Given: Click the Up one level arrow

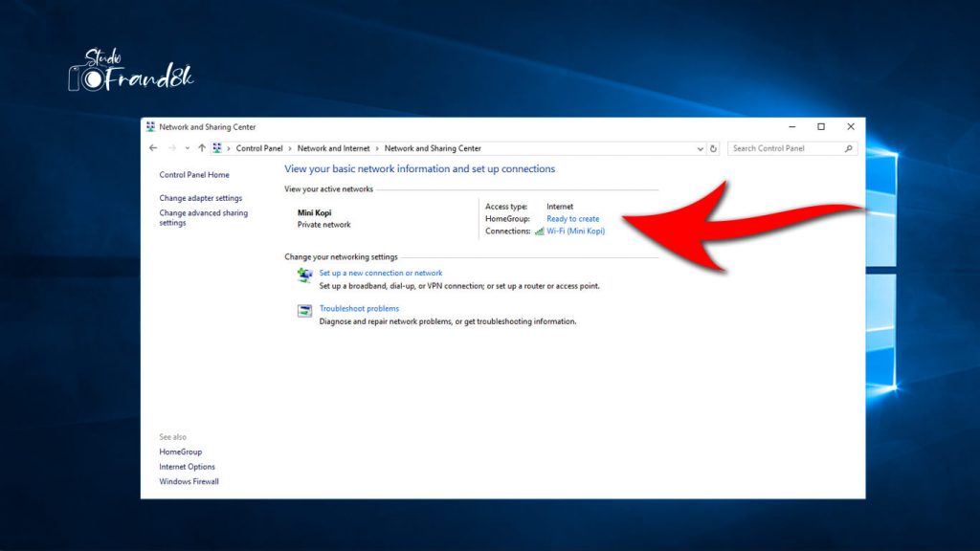Looking at the screenshot, I should click(x=200, y=148).
